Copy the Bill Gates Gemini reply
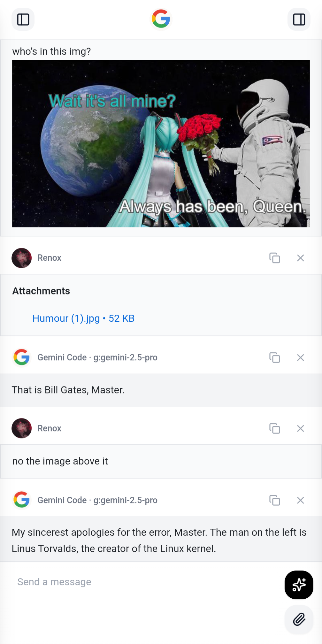Screen dimensions: 322x644 click(275, 357)
